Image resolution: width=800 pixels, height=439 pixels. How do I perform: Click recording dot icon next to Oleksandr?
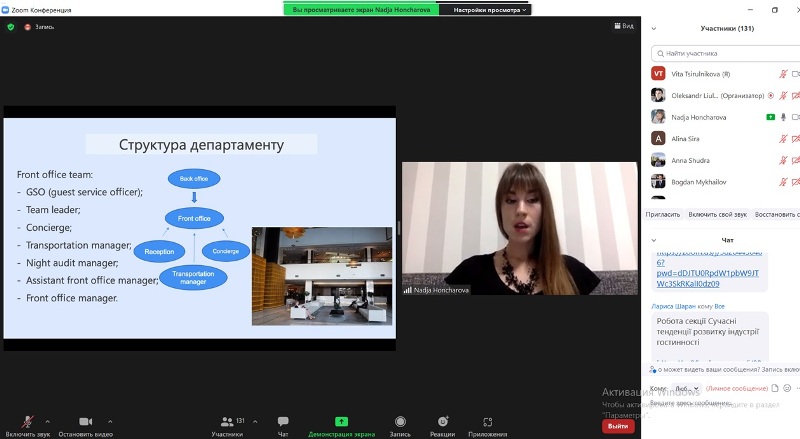tap(770, 95)
